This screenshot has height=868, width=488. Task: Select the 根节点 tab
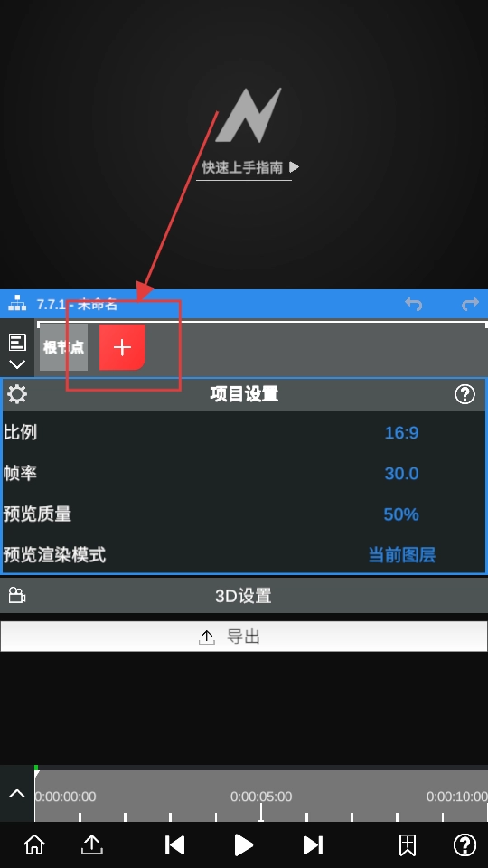(x=63, y=347)
